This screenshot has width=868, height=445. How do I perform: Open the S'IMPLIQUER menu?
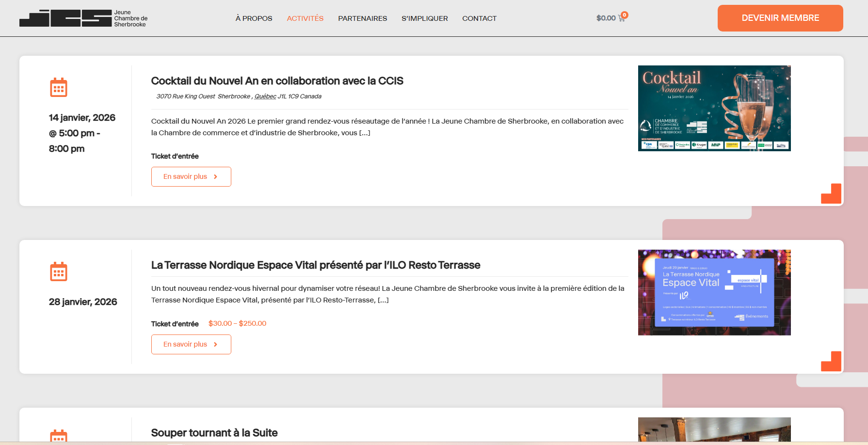pos(424,18)
